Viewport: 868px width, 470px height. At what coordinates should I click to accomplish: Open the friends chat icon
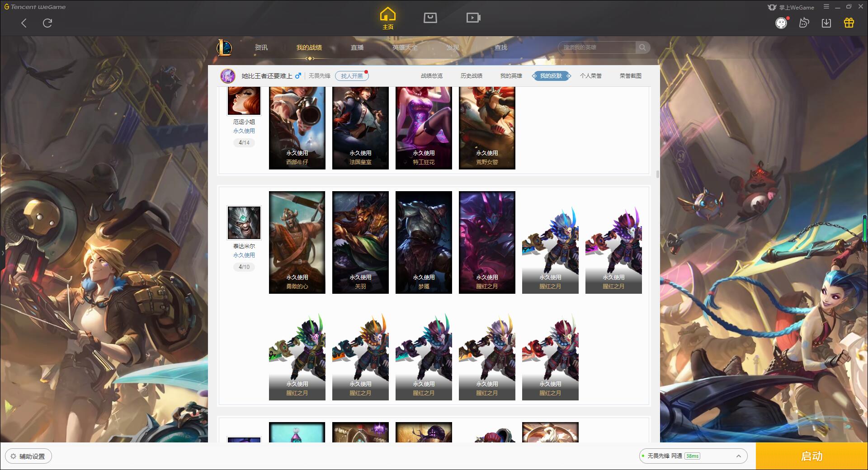pyautogui.click(x=804, y=23)
